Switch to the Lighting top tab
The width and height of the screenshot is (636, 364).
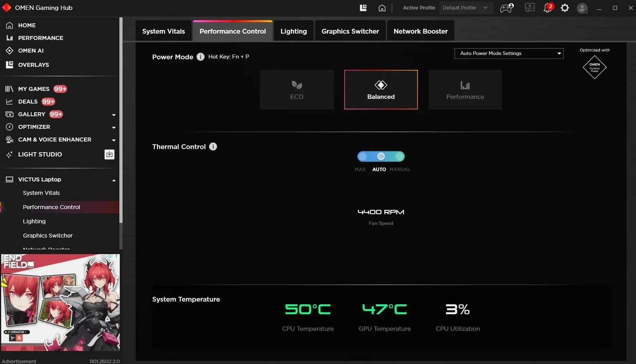[x=294, y=31]
